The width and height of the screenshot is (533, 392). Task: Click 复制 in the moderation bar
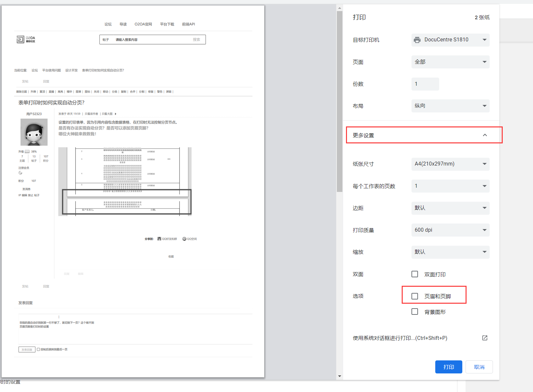(x=123, y=92)
